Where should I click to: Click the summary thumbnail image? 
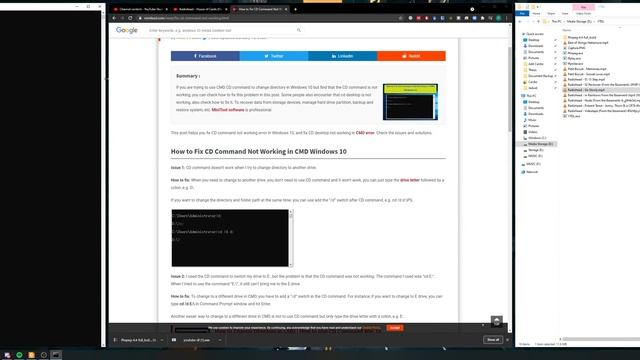(410, 102)
